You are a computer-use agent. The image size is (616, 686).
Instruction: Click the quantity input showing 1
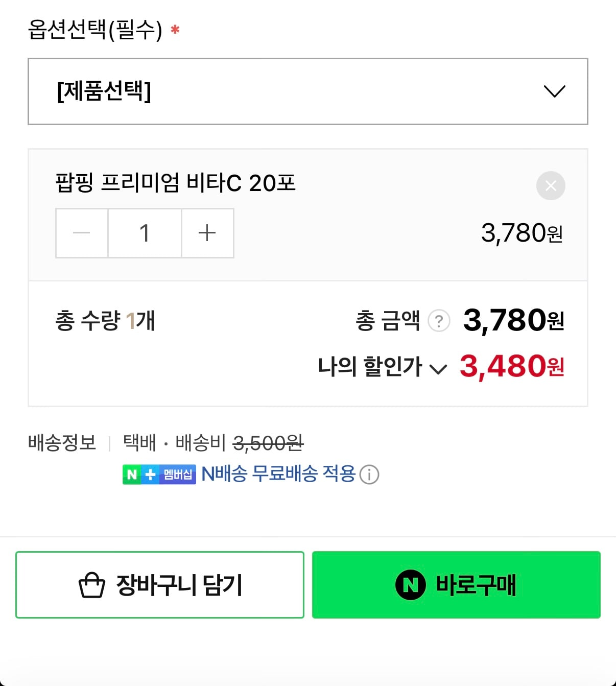point(145,233)
